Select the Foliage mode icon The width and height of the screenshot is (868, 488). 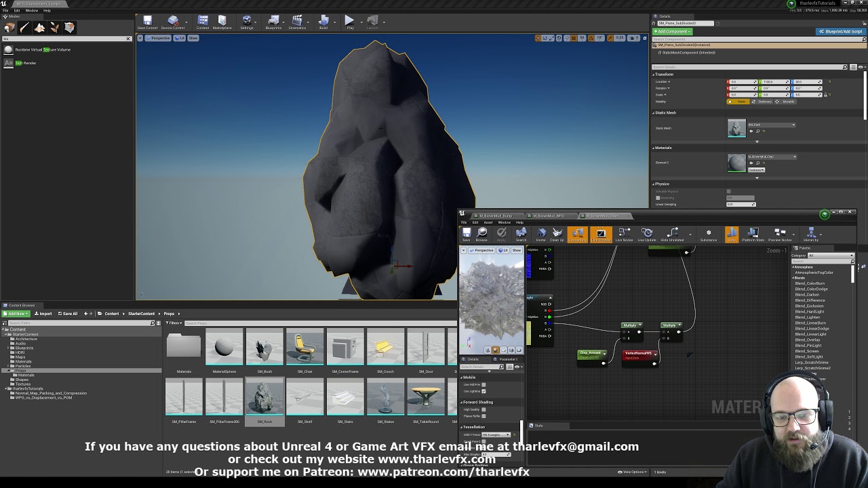pos(54,28)
